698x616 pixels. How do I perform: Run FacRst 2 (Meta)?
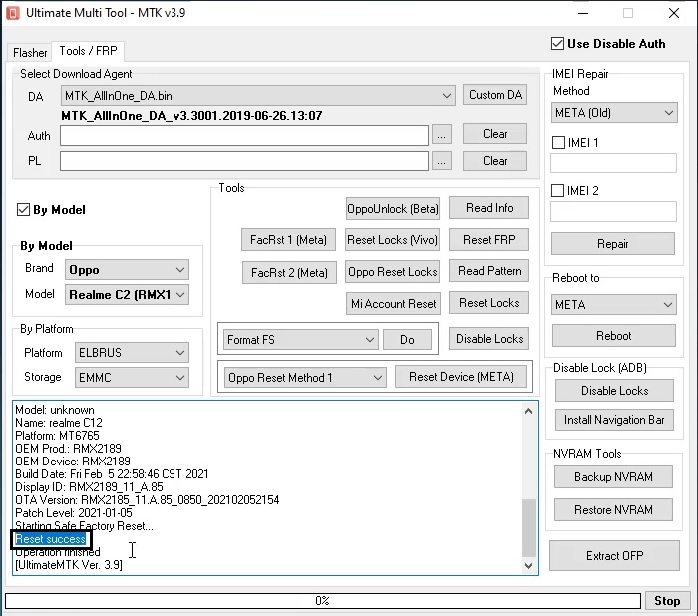click(289, 272)
